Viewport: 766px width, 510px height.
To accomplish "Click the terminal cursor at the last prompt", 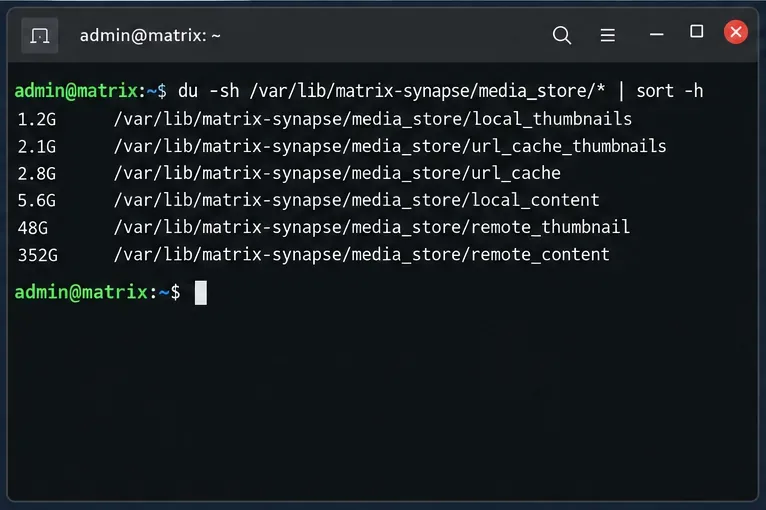I will [x=201, y=293].
